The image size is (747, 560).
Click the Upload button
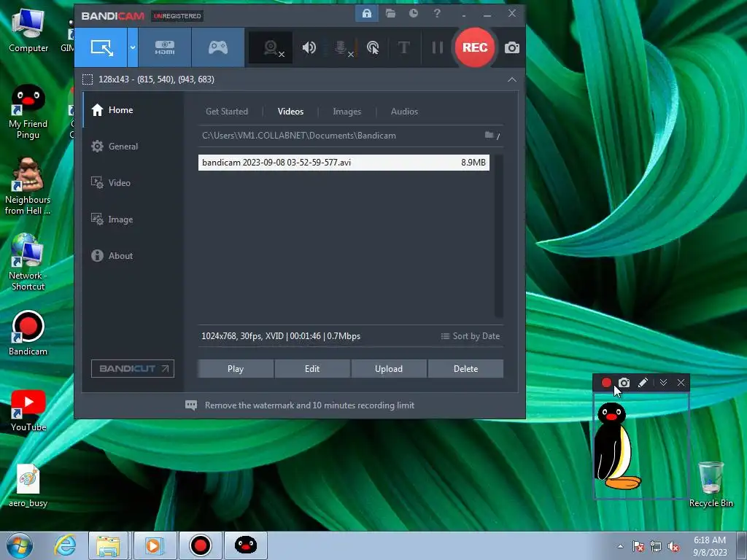point(389,368)
